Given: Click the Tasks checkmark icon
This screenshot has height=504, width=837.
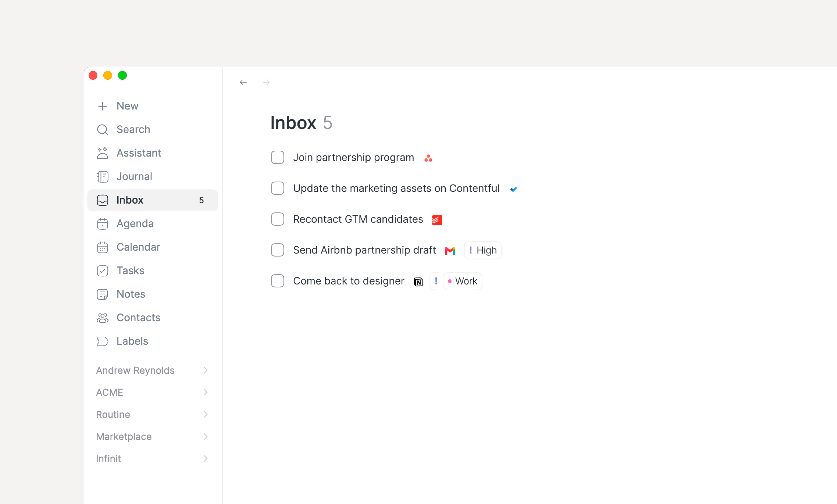Looking at the screenshot, I should click(102, 271).
